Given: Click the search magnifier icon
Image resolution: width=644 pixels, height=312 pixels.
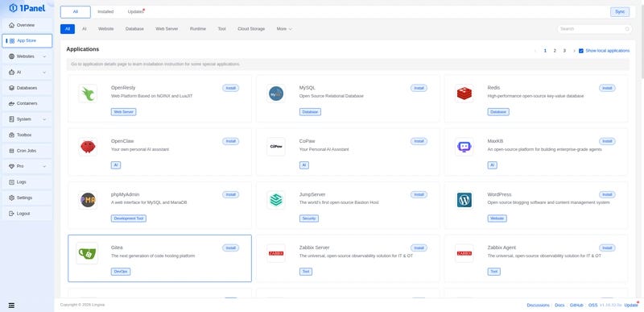Looking at the screenshot, I should [x=627, y=29].
